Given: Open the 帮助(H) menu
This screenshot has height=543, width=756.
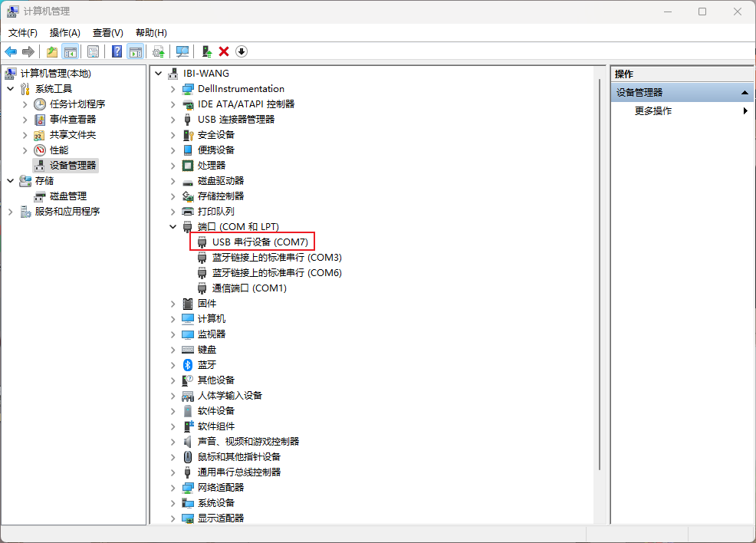Looking at the screenshot, I should [151, 33].
